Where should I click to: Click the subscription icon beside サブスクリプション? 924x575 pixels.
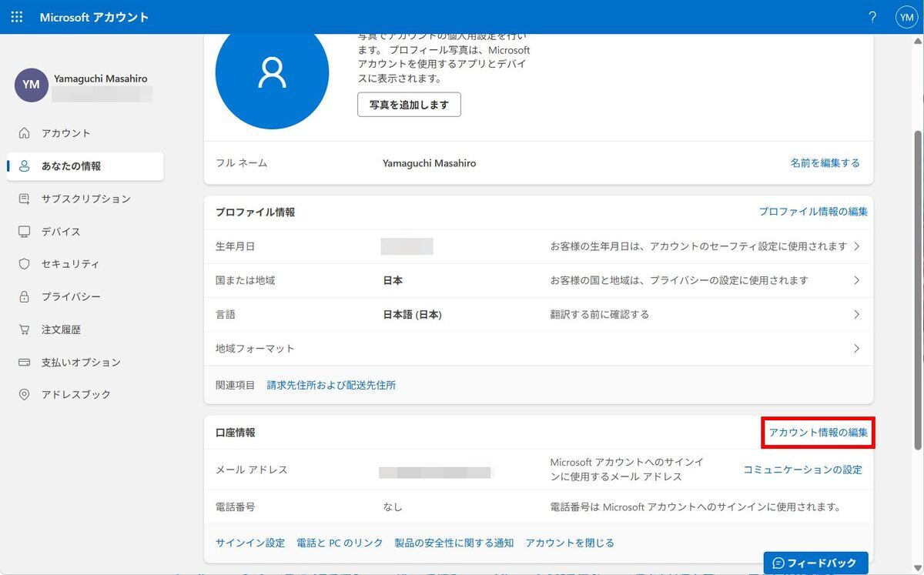pos(25,199)
